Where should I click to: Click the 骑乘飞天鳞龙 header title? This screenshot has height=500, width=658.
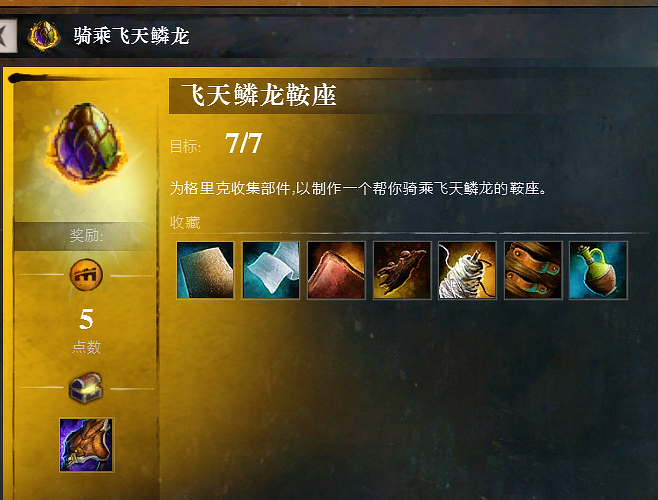[x=131, y=36]
